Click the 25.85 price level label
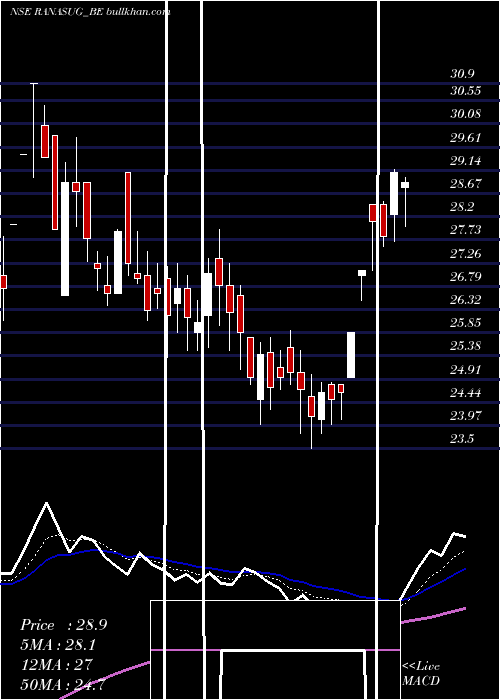 pyautogui.click(x=466, y=323)
